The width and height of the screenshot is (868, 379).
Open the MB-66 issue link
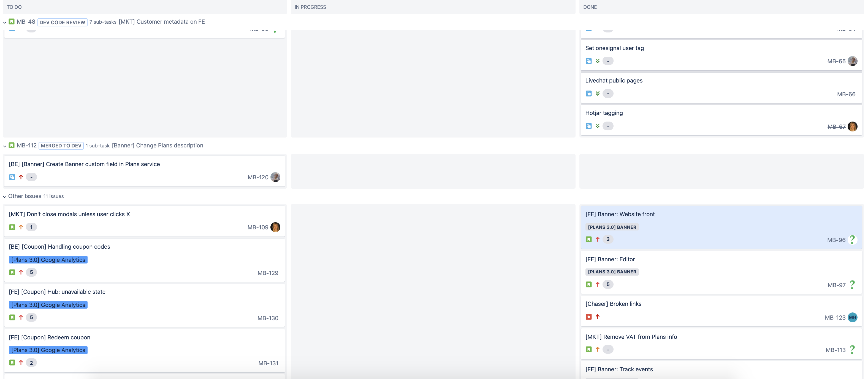click(x=846, y=94)
